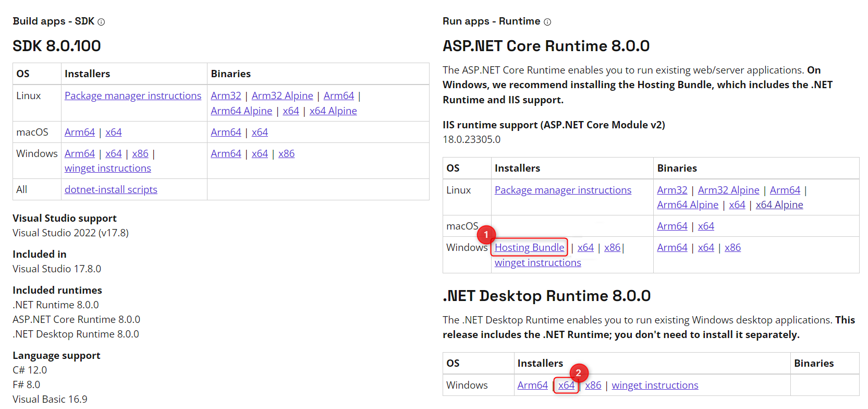Download SDK macOS Arm64 installer

(80, 132)
